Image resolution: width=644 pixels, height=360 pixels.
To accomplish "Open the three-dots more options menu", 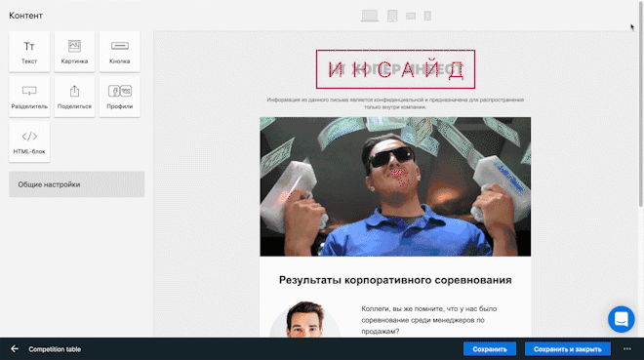I will 626,349.
